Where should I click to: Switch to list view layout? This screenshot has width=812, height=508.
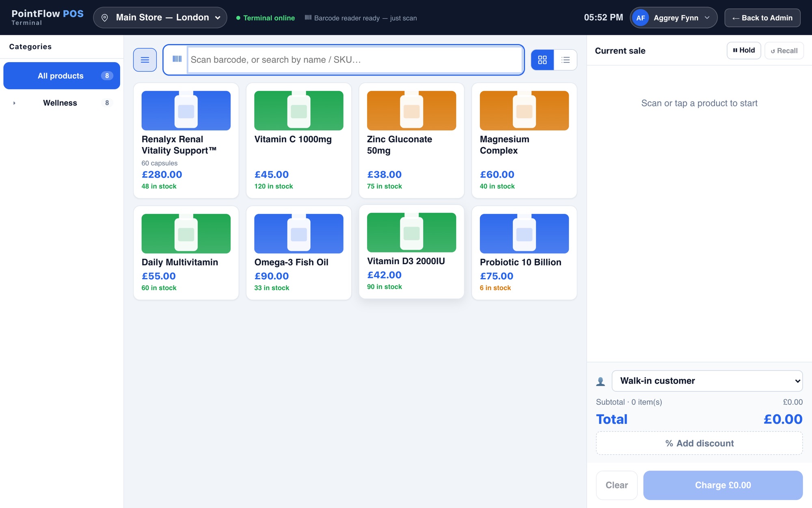pyautogui.click(x=566, y=60)
